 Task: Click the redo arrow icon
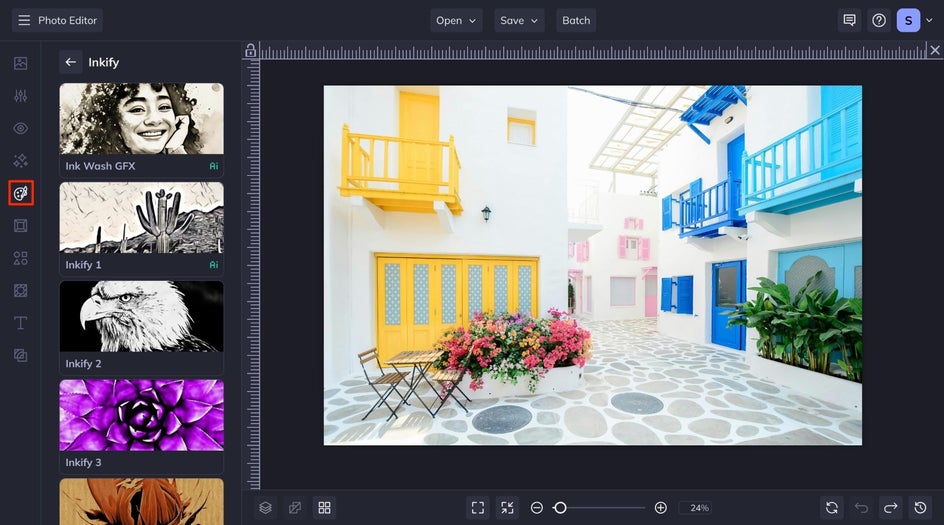pos(890,508)
